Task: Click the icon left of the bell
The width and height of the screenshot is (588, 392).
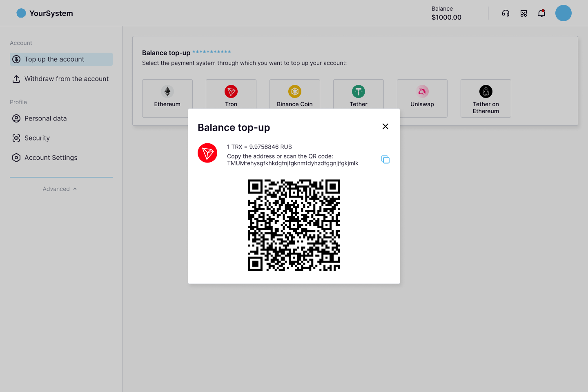Action: [523, 13]
